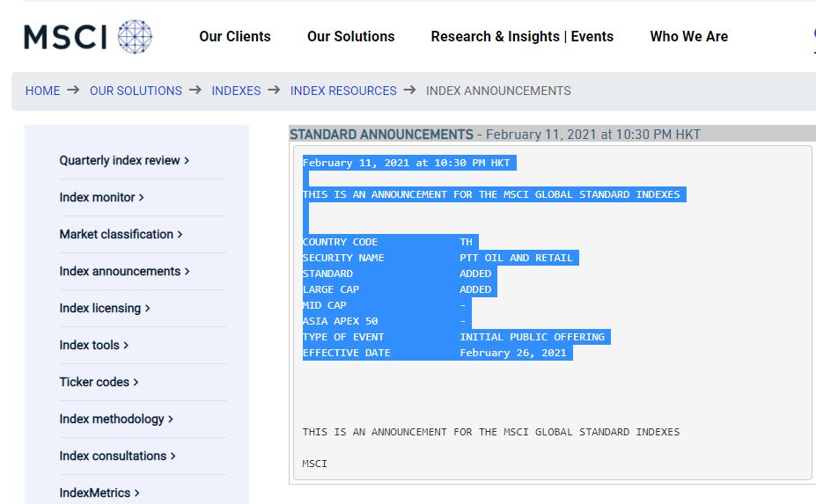Viewport: 816px width, 504px height.
Task: Click security name PTT OIL AND RETAIL
Action: (x=516, y=258)
